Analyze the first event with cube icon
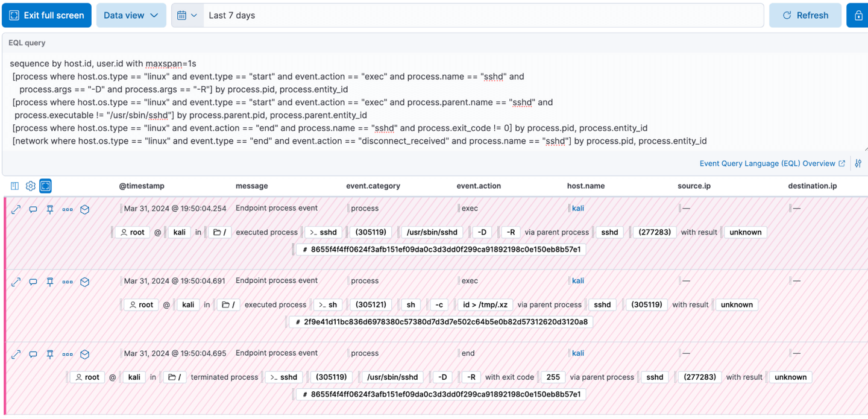This screenshot has height=419, width=868. tap(85, 209)
